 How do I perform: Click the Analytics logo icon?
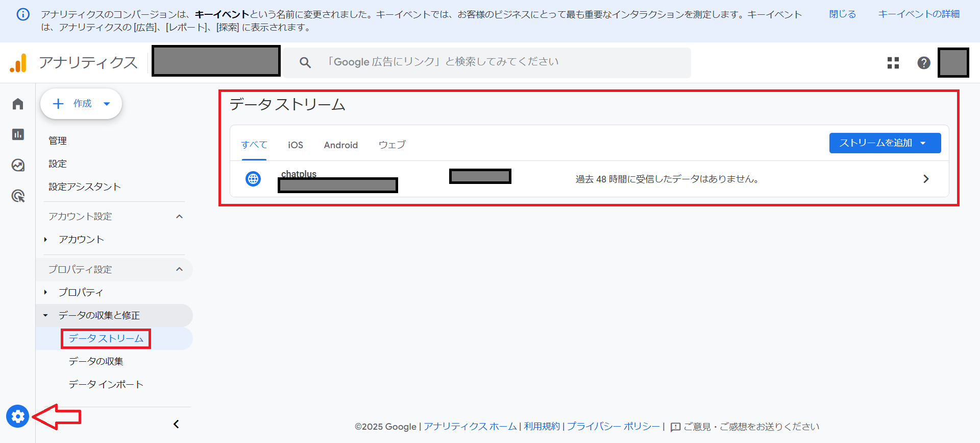click(x=18, y=63)
